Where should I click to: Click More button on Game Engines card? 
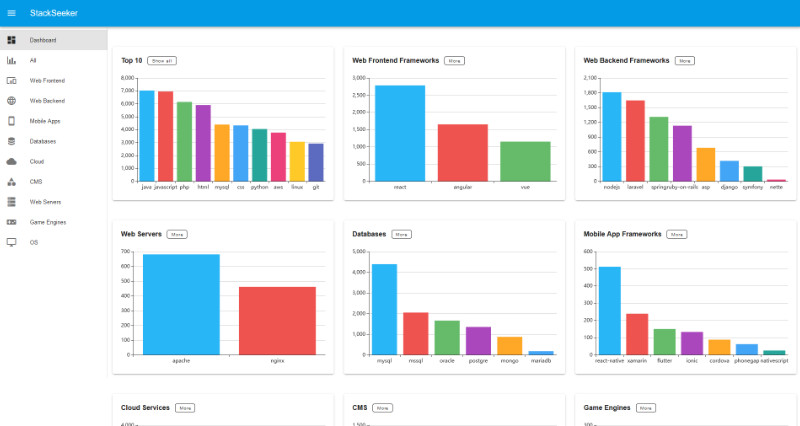tap(645, 408)
